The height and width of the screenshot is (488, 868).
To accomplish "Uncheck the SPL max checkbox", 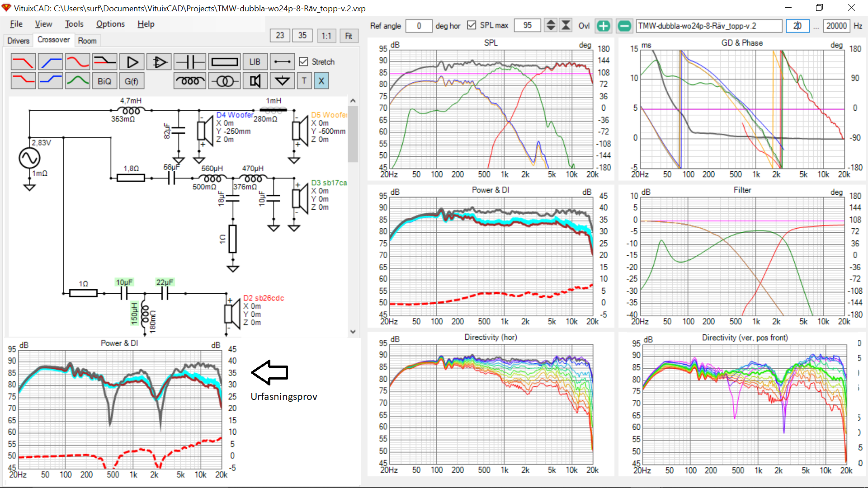I will coord(472,25).
